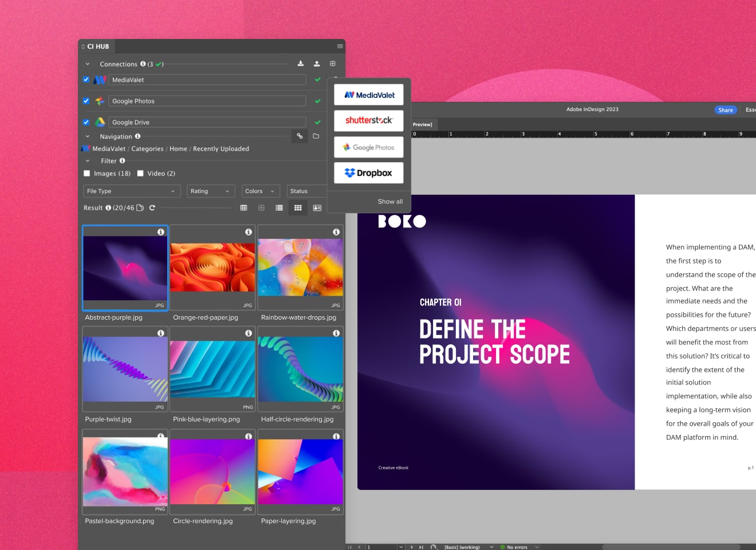The width and height of the screenshot is (756, 550).
Task: Click the download icon in Connections row
Action: coord(301,64)
